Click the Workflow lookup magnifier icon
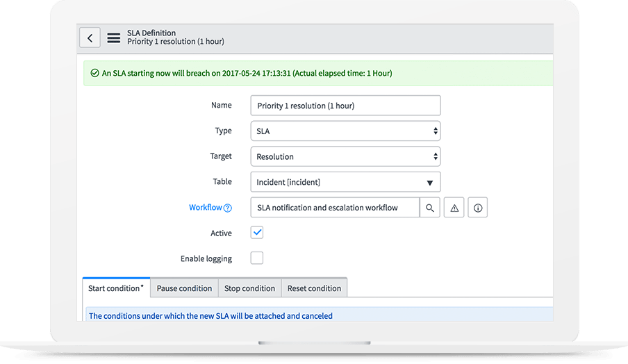This screenshot has width=628, height=364. point(430,208)
